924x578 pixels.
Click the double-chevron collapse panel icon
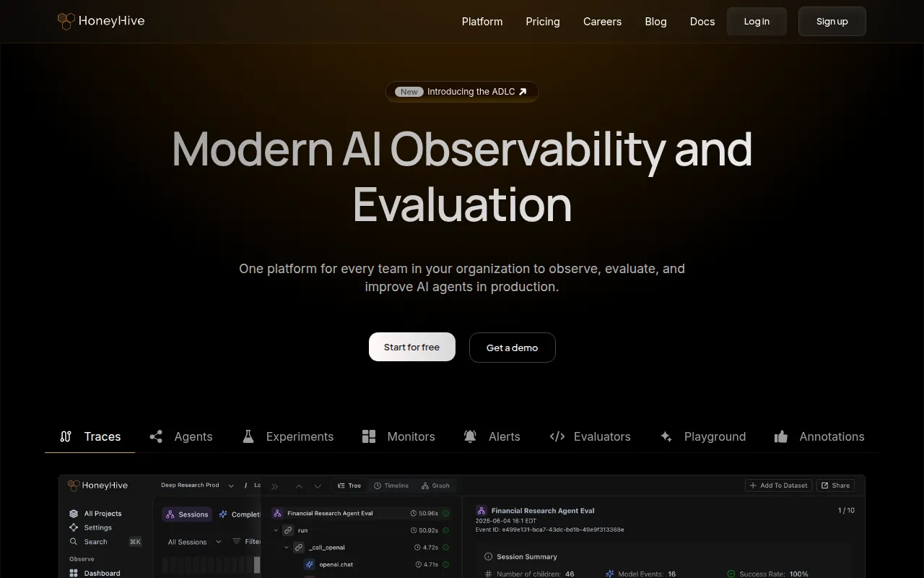(x=275, y=486)
